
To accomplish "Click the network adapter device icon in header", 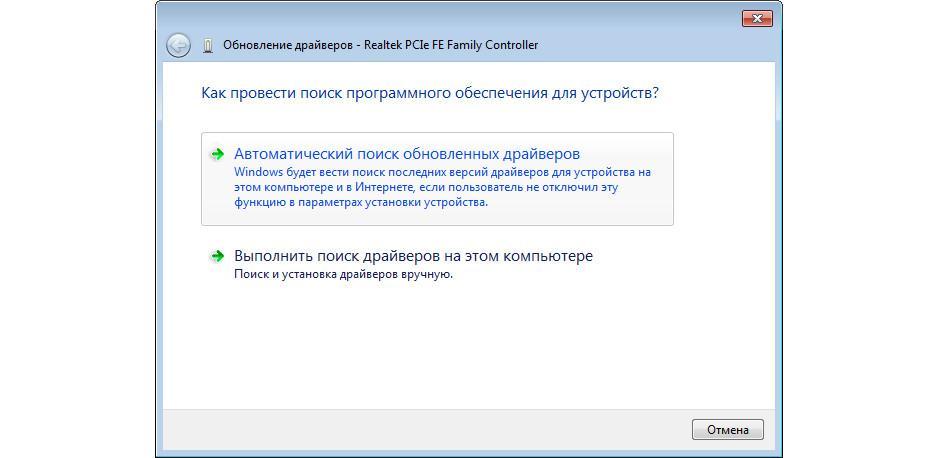I will pyautogui.click(x=207, y=45).
